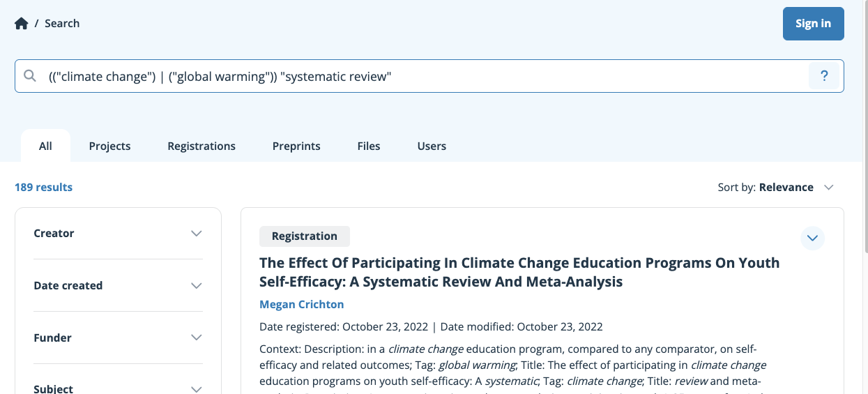The width and height of the screenshot is (868, 394).
Task: Click the search magnifier icon
Action: (x=30, y=76)
